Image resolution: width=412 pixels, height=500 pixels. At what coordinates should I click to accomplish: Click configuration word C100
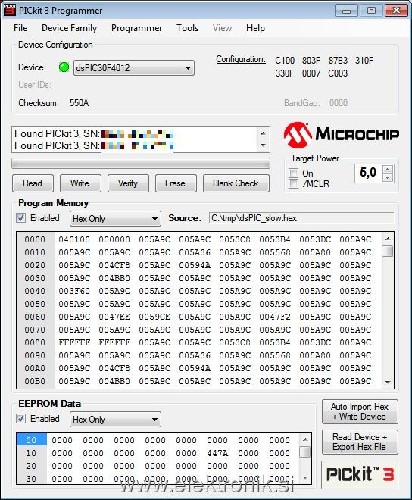[285, 61]
